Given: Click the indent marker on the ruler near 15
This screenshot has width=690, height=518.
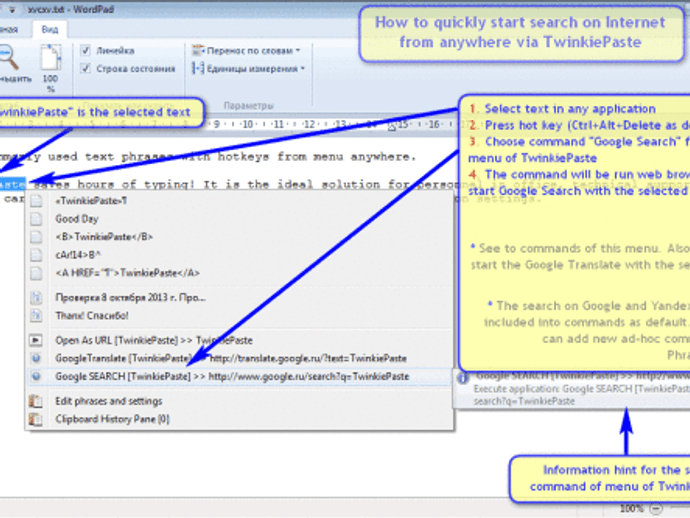Looking at the screenshot, I should (x=392, y=127).
